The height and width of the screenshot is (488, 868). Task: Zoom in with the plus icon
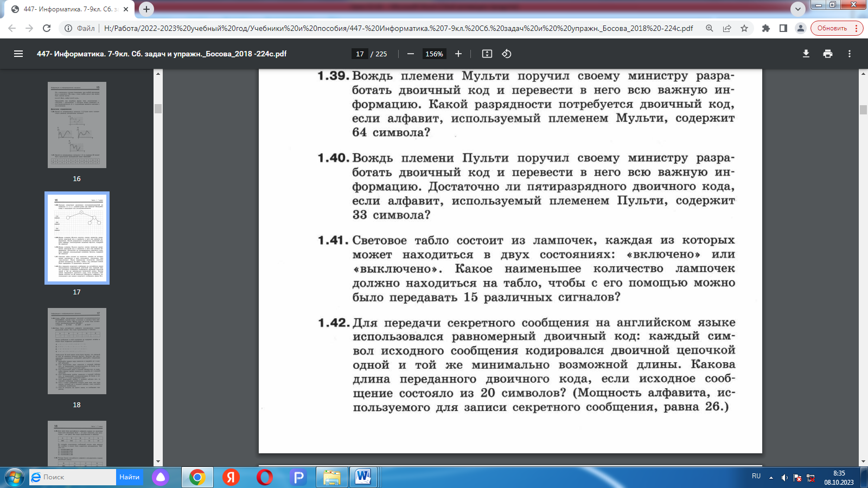[458, 54]
